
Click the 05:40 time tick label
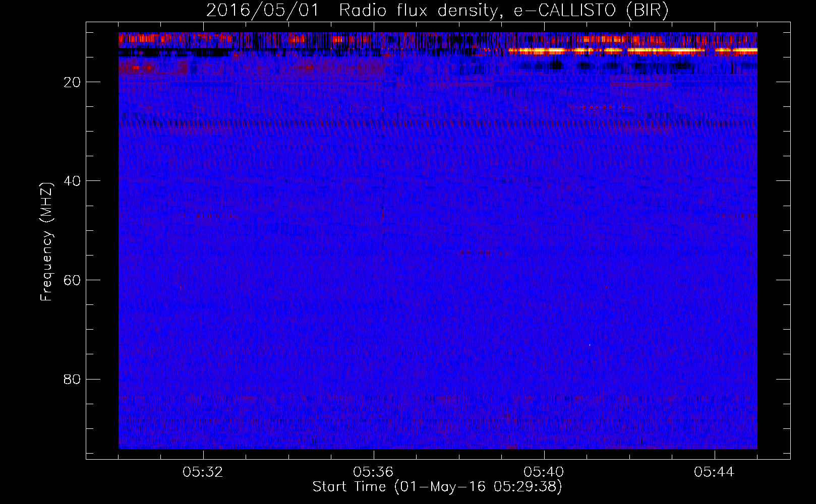pyautogui.click(x=544, y=472)
